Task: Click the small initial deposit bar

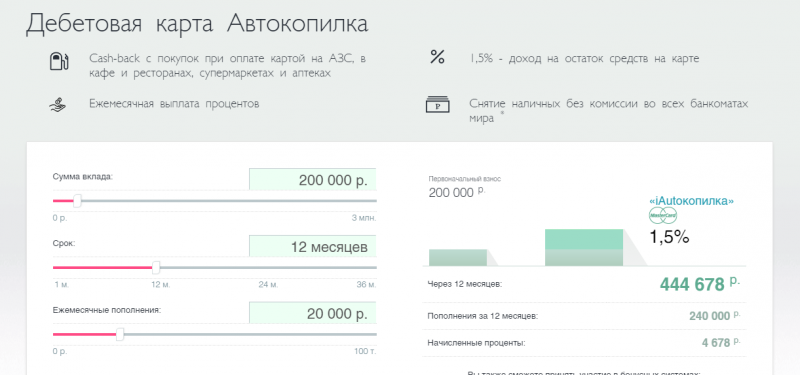Action: point(458,258)
